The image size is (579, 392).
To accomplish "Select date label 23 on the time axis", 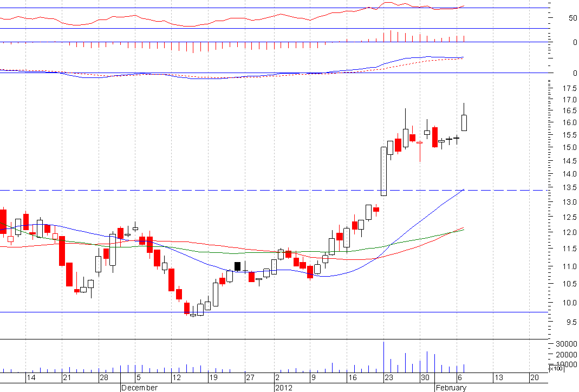I will click(389, 377).
